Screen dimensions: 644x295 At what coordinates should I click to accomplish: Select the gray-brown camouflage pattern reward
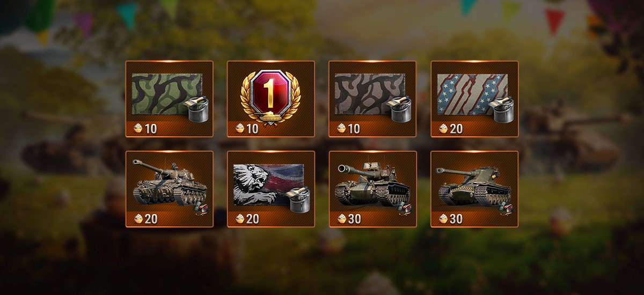[x=372, y=99]
